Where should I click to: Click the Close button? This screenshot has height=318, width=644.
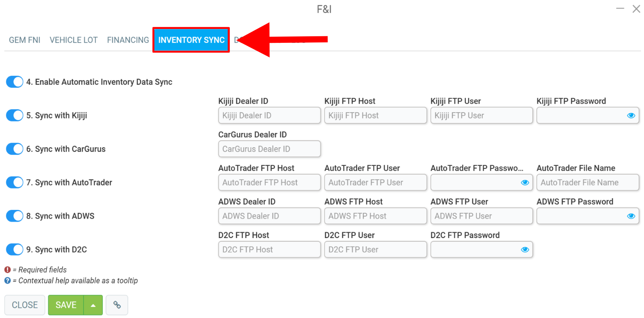25,305
